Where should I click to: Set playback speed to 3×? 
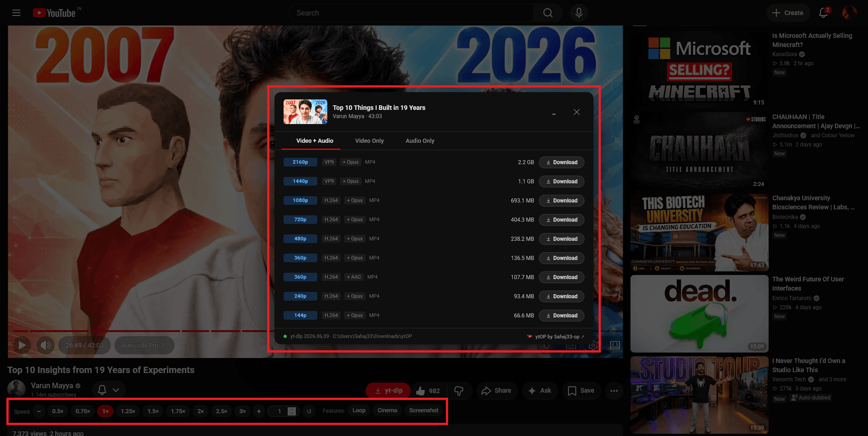pyautogui.click(x=243, y=411)
